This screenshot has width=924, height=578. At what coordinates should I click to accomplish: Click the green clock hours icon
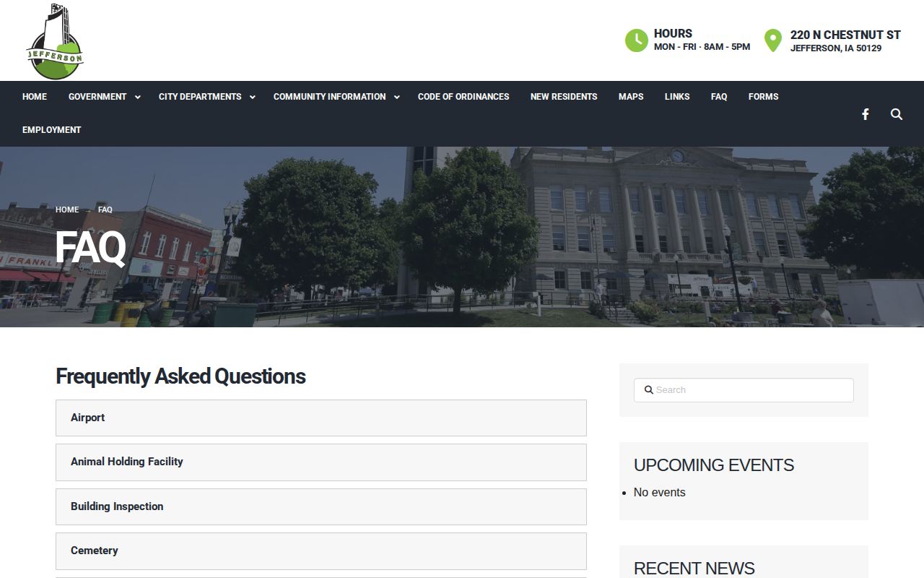(x=637, y=40)
